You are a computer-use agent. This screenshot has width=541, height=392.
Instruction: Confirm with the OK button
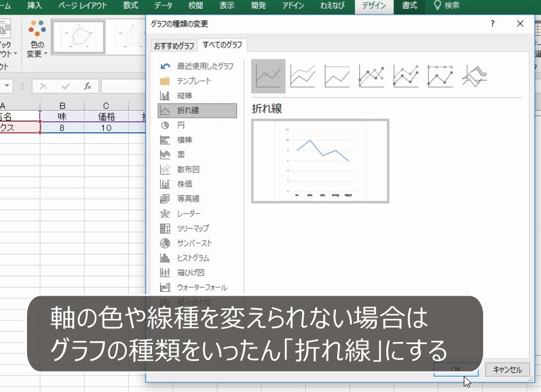(456, 369)
